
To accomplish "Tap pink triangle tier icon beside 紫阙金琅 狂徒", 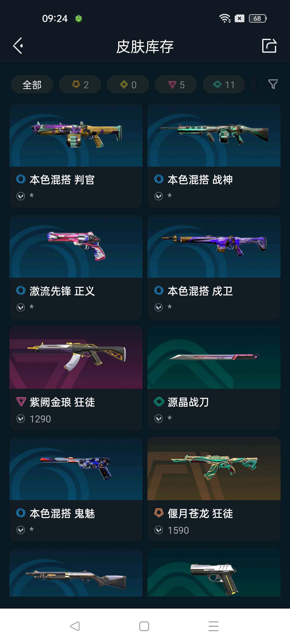I will coord(21,402).
